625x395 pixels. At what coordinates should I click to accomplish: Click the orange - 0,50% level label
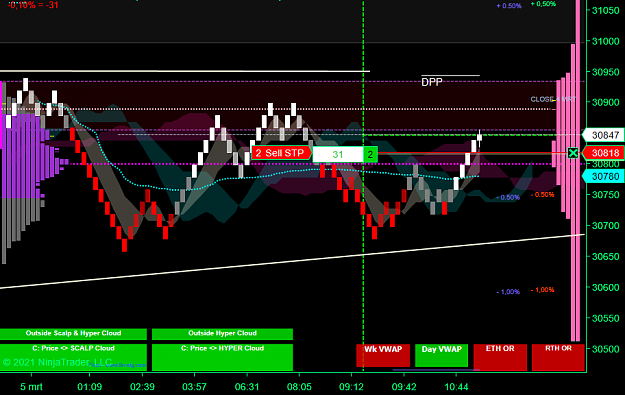[x=542, y=195]
